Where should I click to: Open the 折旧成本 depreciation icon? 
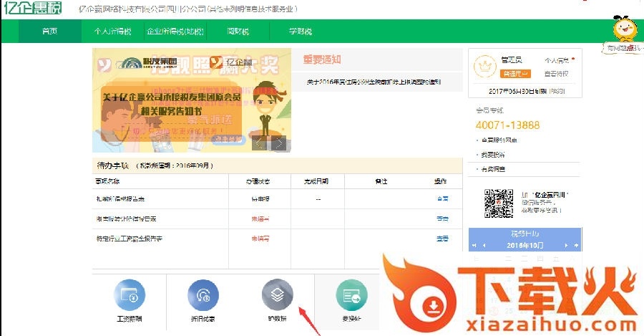coord(203,295)
